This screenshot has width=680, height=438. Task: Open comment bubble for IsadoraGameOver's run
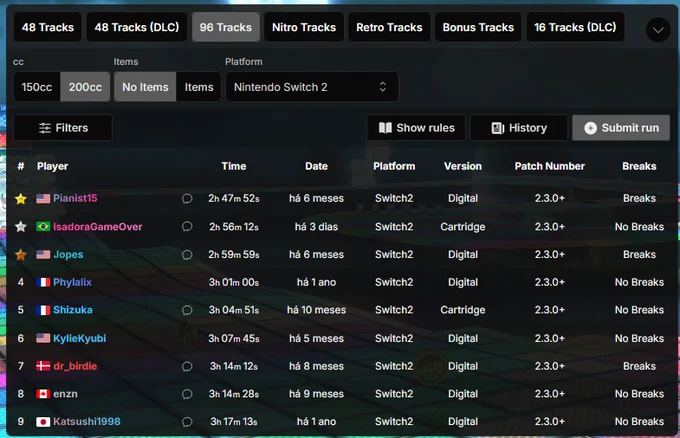coord(187,226)
